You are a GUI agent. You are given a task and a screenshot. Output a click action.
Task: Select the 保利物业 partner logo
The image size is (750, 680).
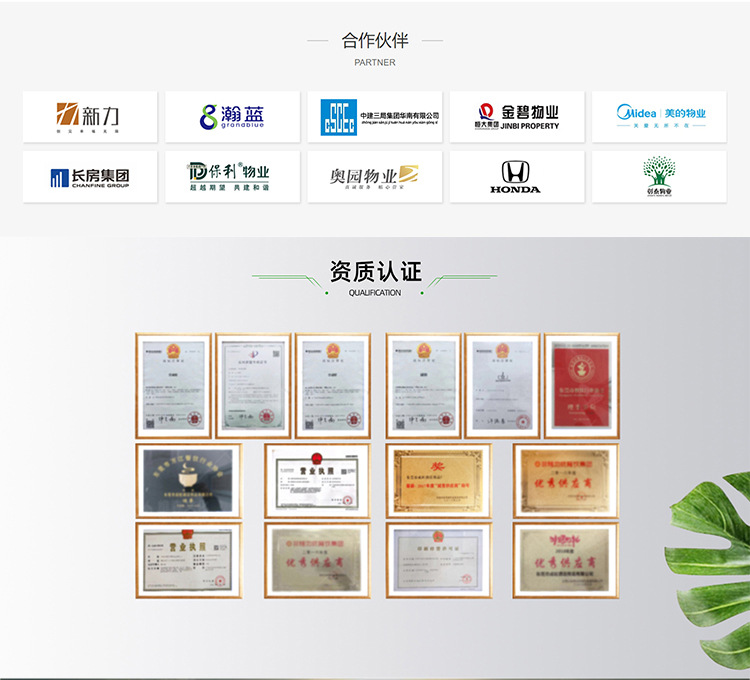(232, 177)
